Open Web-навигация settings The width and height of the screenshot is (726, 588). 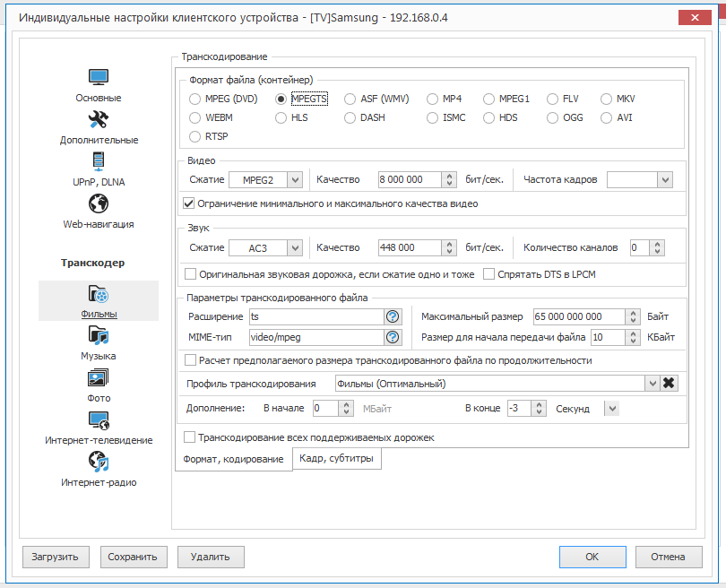point(98,212)
